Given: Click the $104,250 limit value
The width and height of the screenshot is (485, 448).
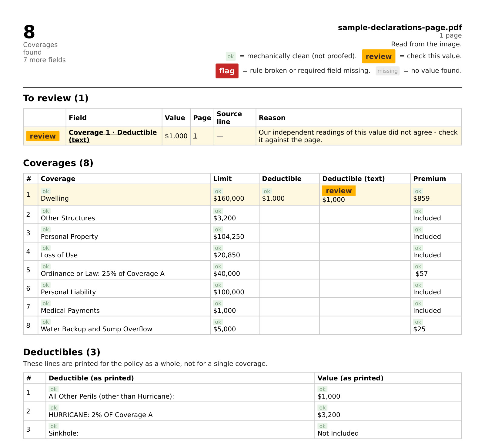Looking at the screenshot, I should click(x=229, y=237).
